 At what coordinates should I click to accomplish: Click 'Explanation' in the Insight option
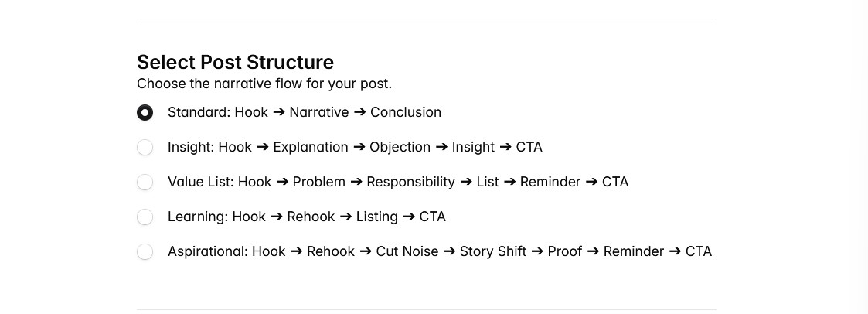pos(310,147)
